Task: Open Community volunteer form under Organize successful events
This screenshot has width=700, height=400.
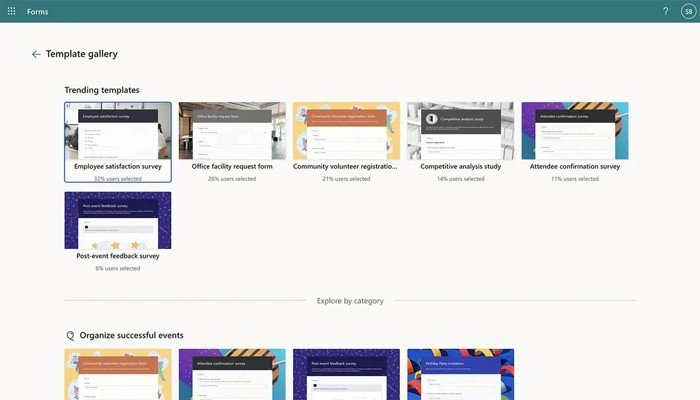Action: (x=118, y=374)
